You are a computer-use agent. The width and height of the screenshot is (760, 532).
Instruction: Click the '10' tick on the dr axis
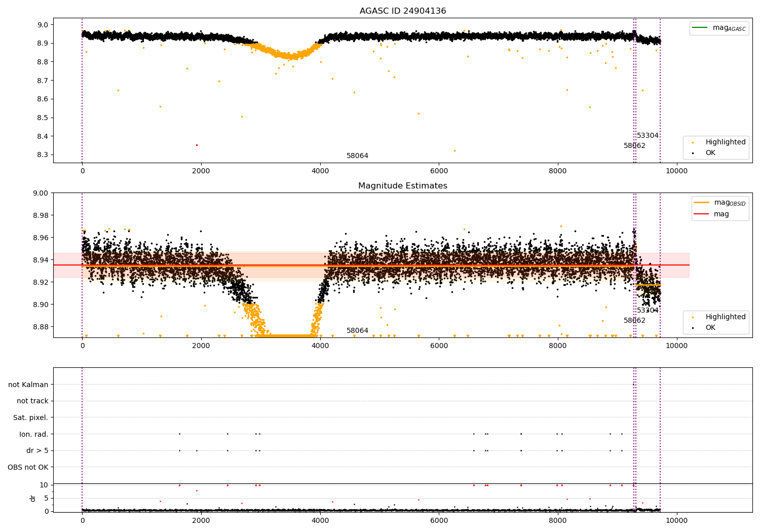click(x=44, y=485)
